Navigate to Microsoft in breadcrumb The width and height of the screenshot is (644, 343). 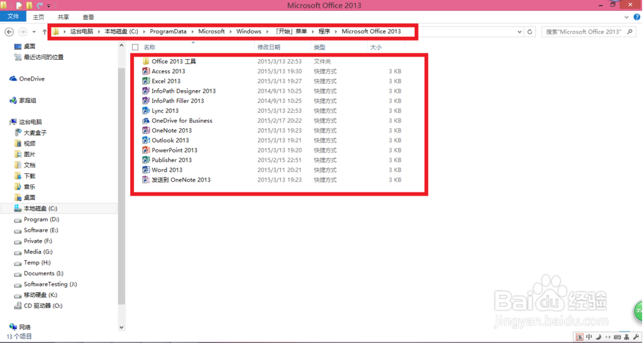pos(211,31)
